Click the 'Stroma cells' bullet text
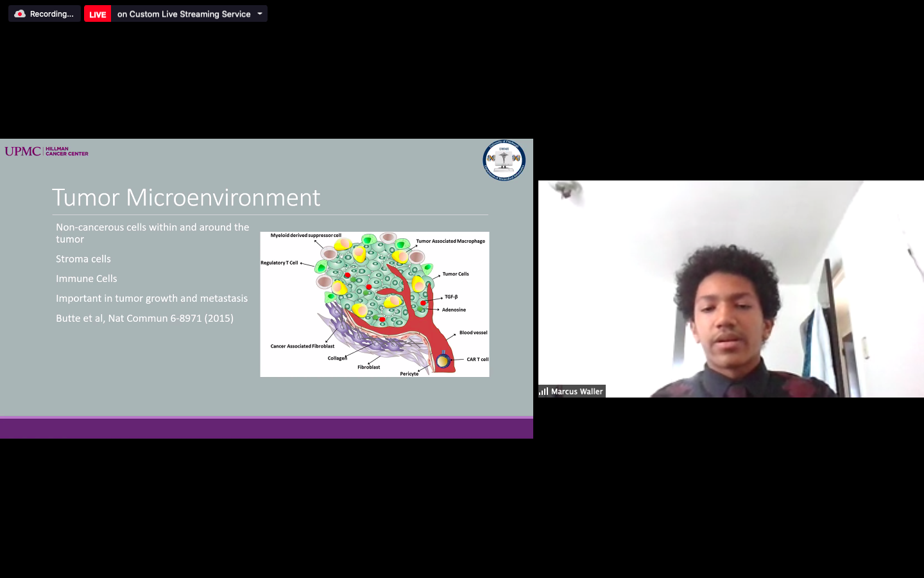This screenshot has width=924, height=578. 83,259
